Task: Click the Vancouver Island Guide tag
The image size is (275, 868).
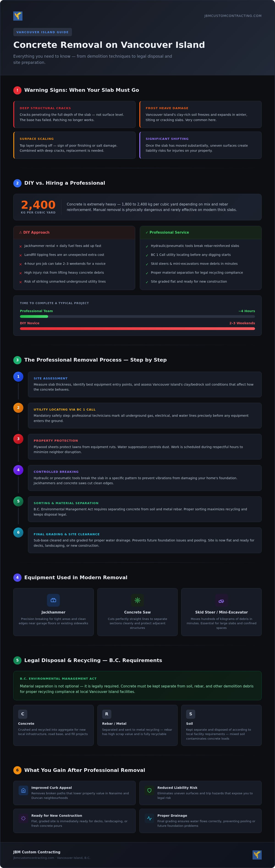Action: [x=43, y=32]
